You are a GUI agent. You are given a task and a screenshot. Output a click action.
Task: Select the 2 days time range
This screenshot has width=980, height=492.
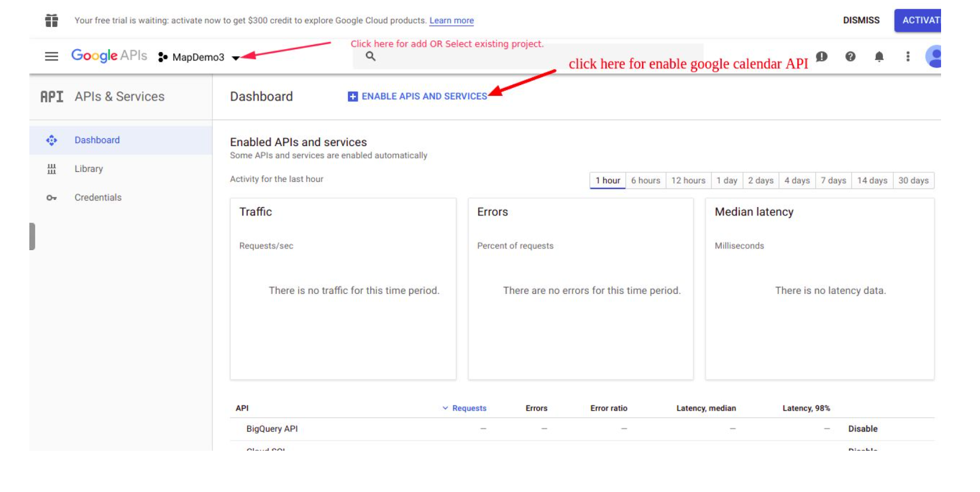tap(761, 181)
